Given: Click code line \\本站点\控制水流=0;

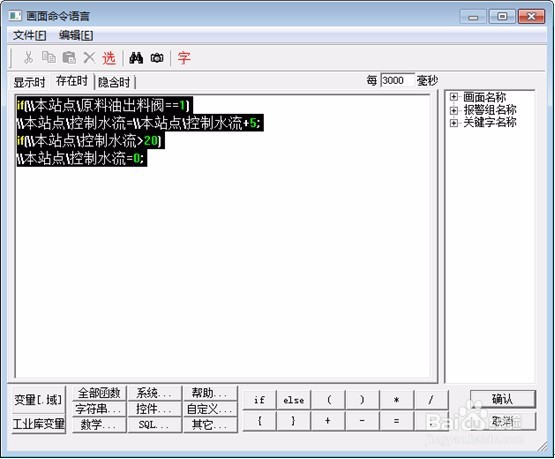Looking at the screenshot, I should tap(81, 158).
